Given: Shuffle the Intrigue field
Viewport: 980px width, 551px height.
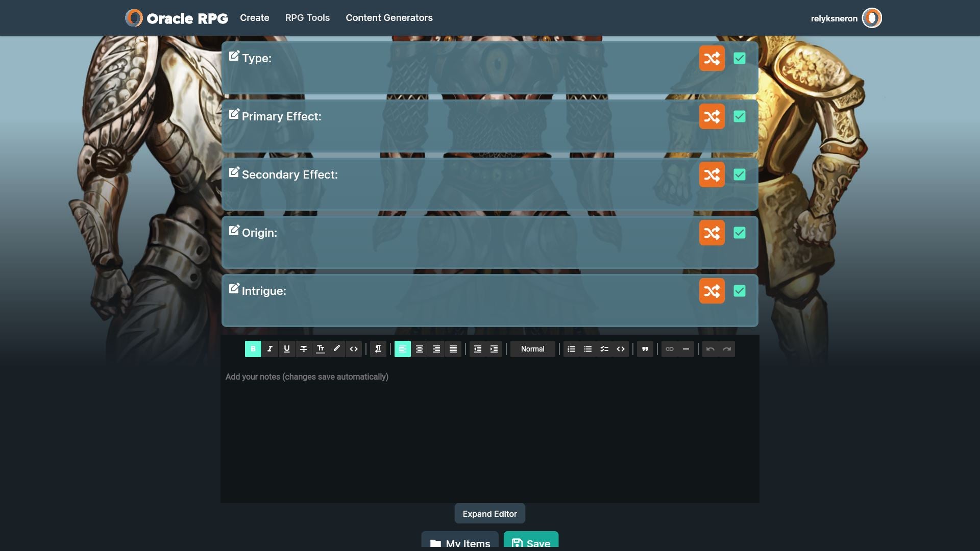Looking at the screenshot, I should pos(712,291).
